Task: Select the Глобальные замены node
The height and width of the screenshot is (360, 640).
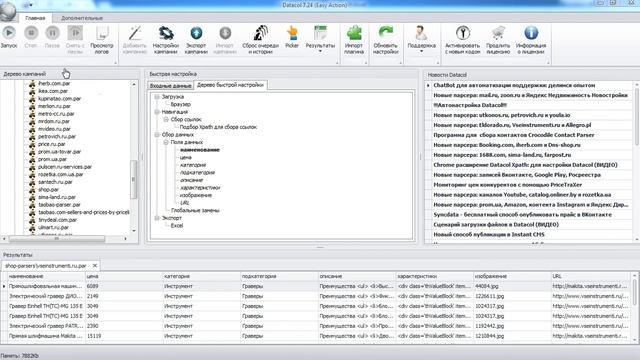Action: tap(195, 211)
